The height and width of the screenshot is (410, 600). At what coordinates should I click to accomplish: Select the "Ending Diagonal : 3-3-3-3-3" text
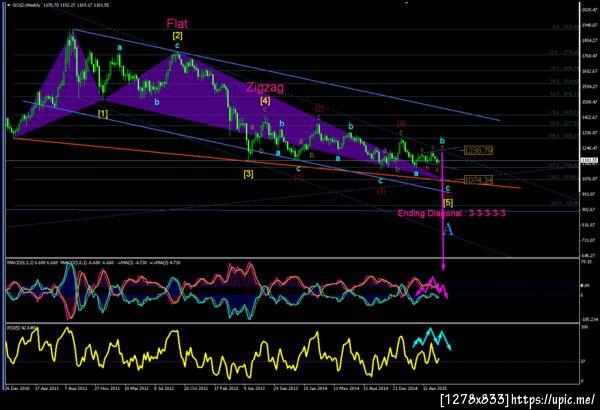pos(452,213)
